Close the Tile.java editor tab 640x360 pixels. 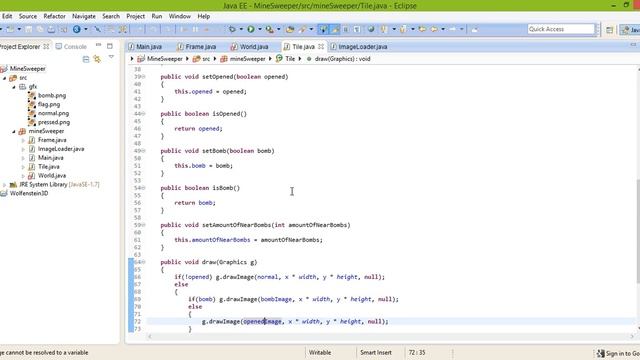click(321, 47)
